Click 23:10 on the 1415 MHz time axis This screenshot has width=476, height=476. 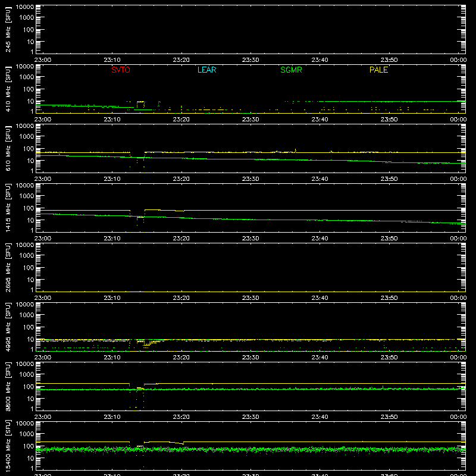click(112, 239)
